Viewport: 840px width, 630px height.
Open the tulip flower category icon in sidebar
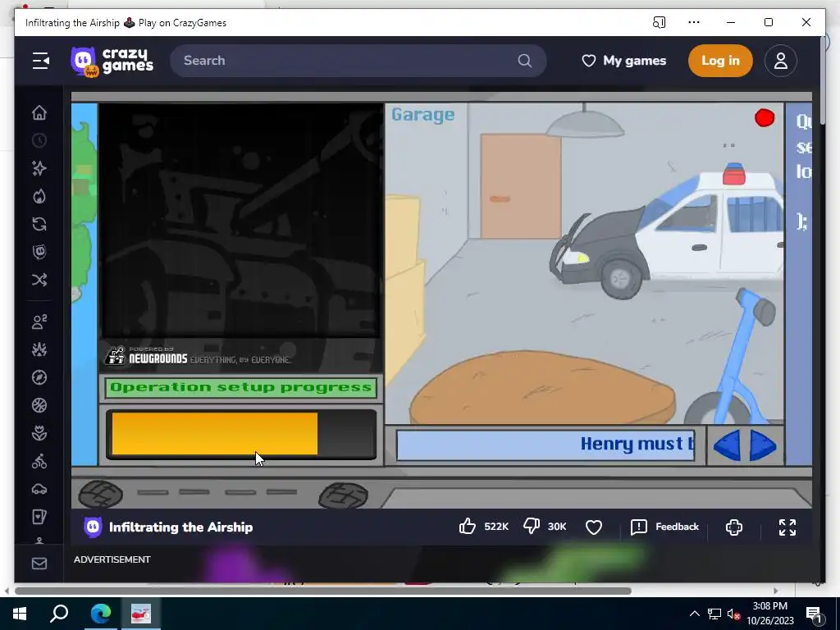coord(39,433)
